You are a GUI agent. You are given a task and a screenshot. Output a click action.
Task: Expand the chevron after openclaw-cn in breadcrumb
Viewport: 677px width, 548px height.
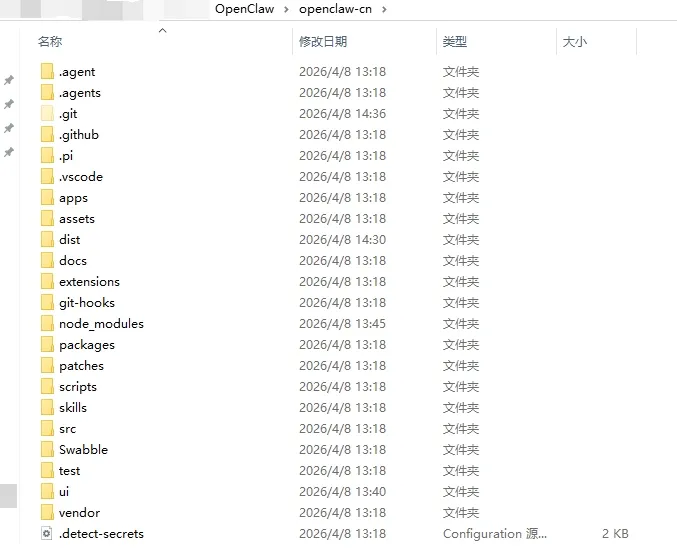click(x=384, y=10)
